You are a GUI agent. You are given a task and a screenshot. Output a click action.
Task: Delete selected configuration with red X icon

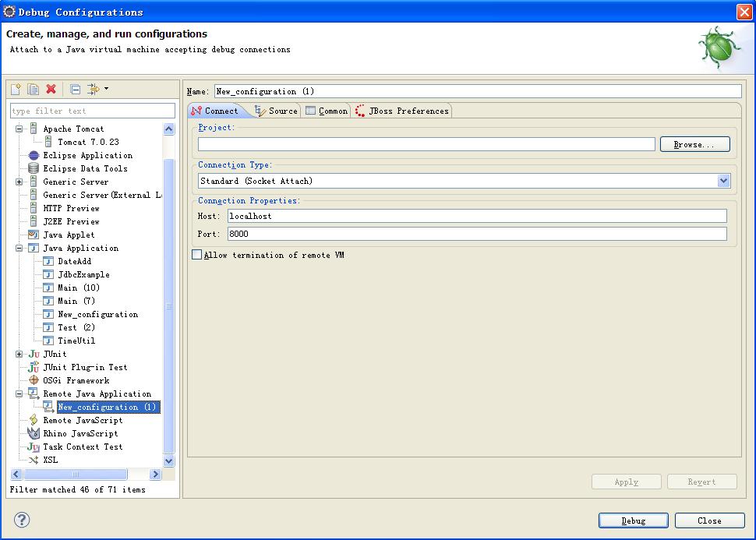pyautogui.click(x=51, y=90)
